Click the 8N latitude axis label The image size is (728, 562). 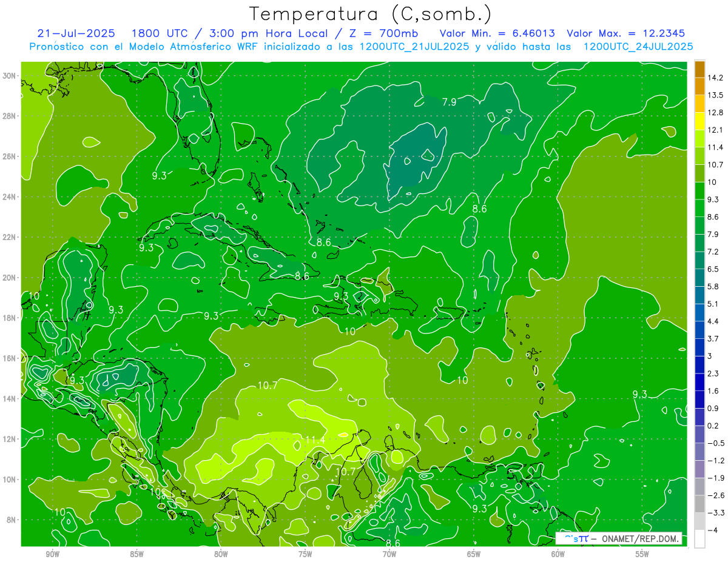pyautogui.click(x=12, y=520)
